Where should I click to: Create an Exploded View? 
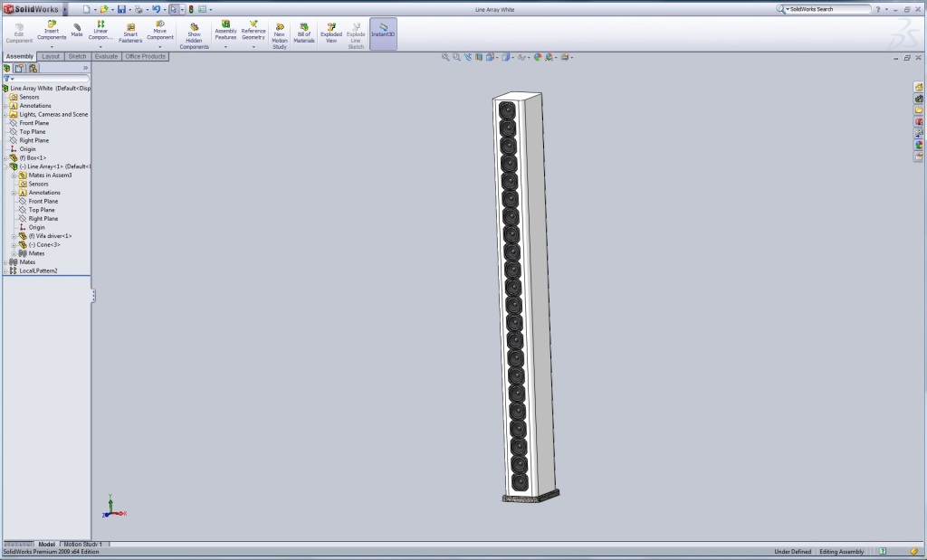click(x=331, y=33)
